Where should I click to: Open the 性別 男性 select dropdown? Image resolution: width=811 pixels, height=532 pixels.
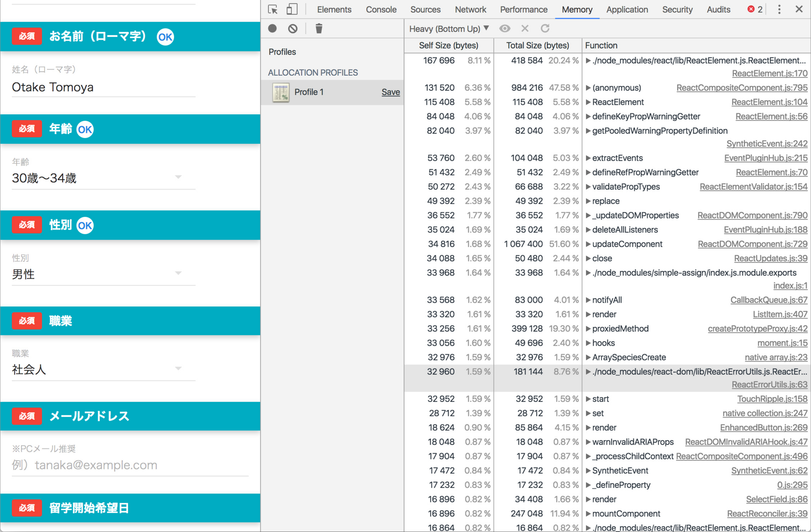click(103, 273)
